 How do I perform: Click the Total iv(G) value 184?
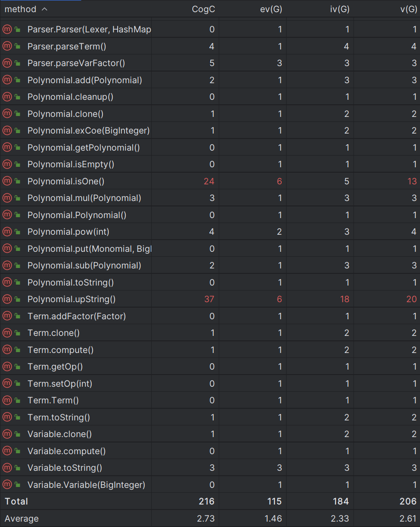coord(341,501)
